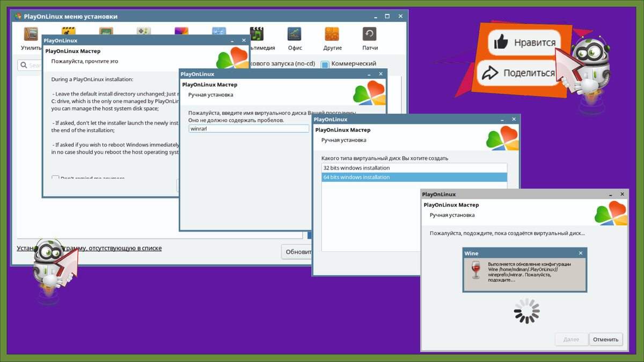The height and width of the screenshot is (362, 644).
Task: Open link to install a program missing from list
Action: pos(89,248)
